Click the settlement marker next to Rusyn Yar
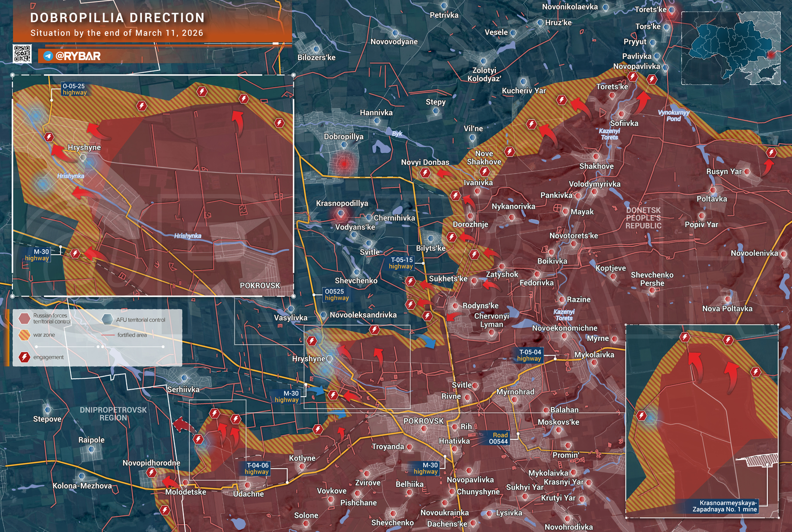 pyautogui.click(x=747, y=172)
